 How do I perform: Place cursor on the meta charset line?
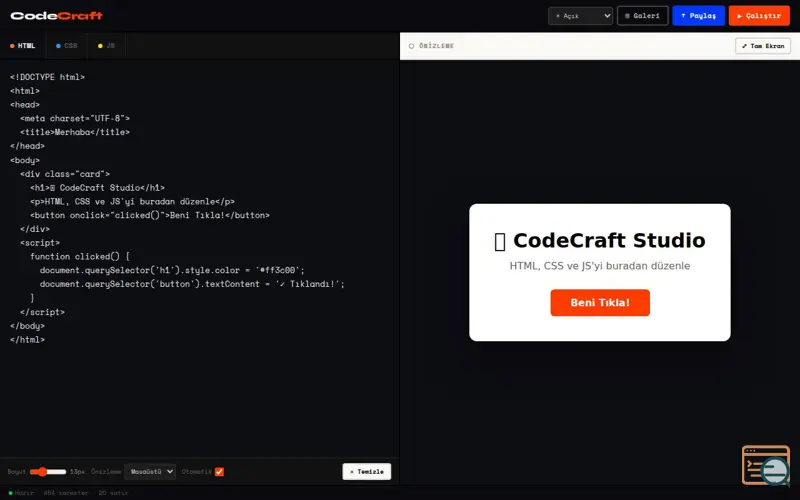coord(75,118)
